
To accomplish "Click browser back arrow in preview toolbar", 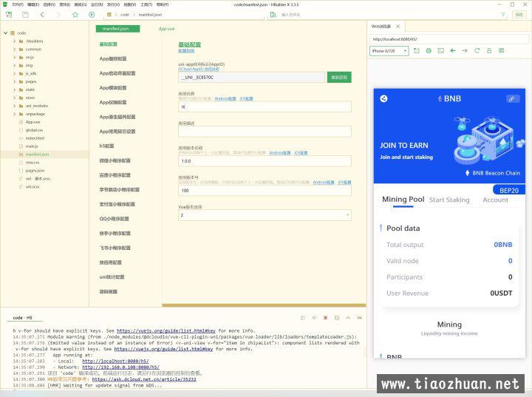I will tap(453, 50).
